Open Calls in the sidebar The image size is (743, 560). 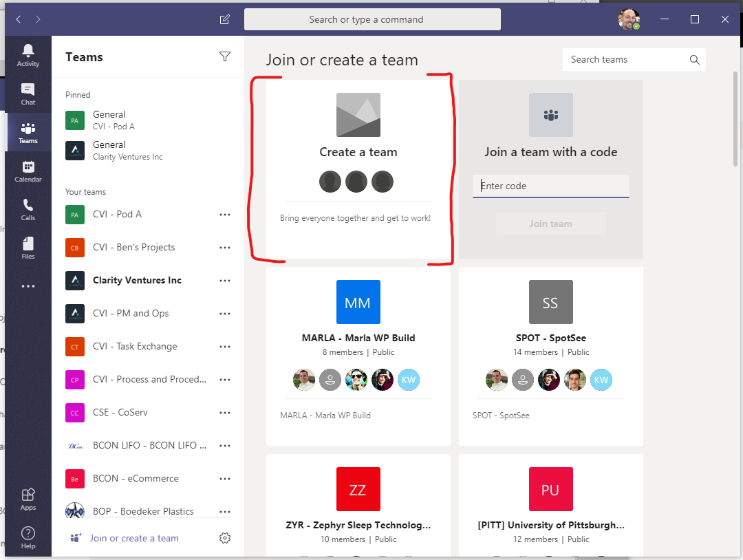coord(28,209)
